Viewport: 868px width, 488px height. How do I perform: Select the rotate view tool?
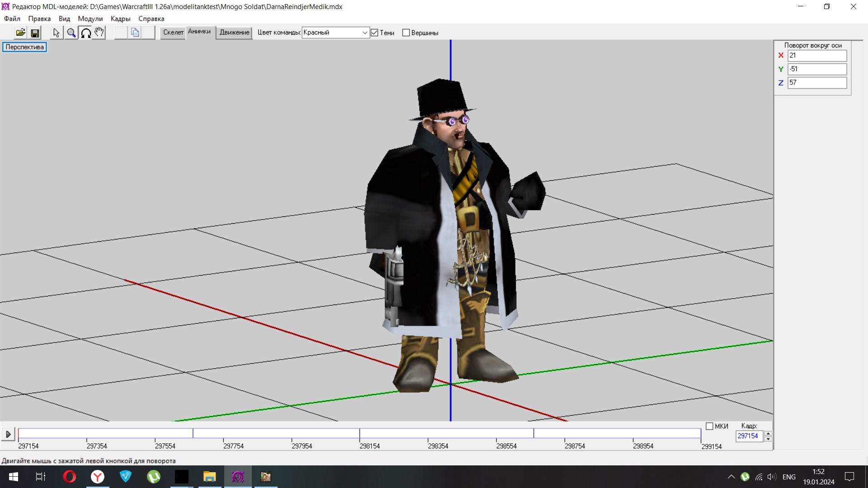click(x=85, y=33)
